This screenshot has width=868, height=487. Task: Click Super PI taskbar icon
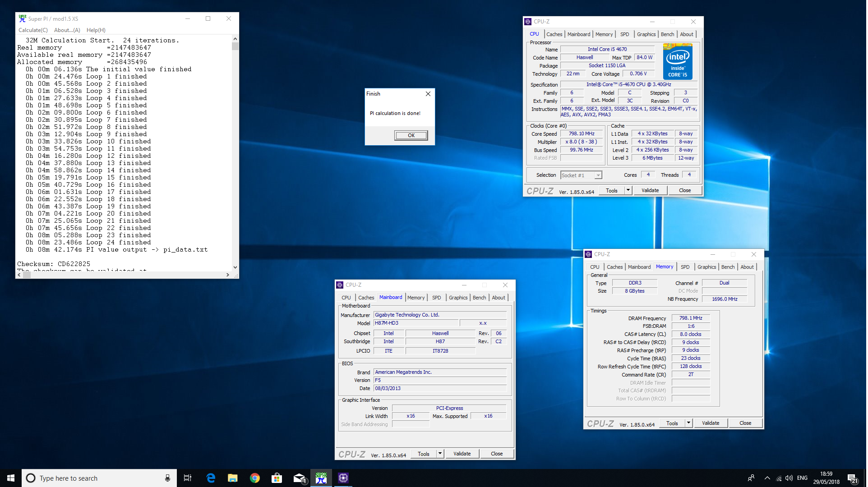click(321, 478)
